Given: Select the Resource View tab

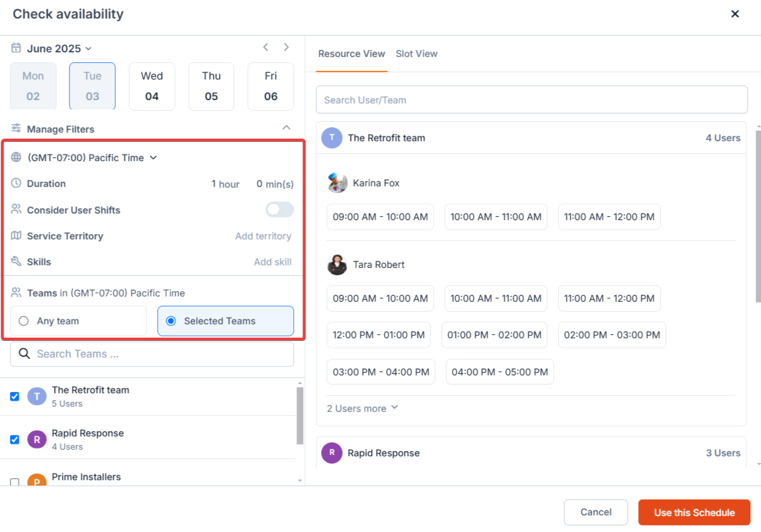Looking at the screenshot, I should coord(352,54).
